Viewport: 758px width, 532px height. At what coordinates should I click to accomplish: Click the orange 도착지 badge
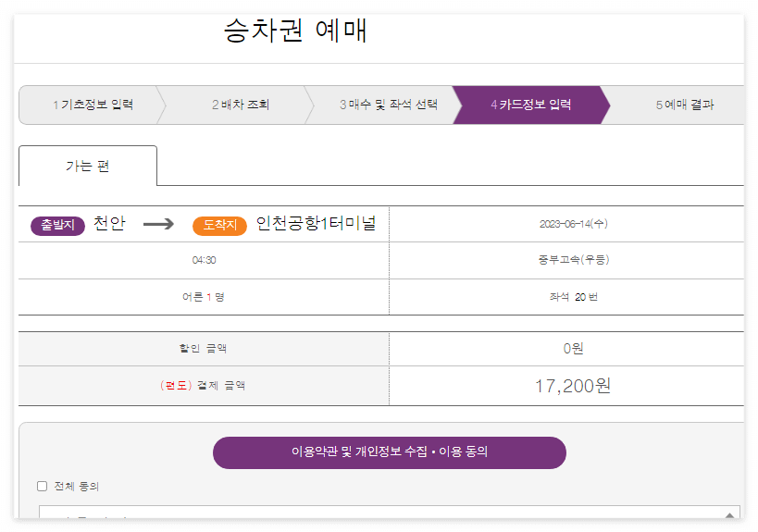pos(219,225)
